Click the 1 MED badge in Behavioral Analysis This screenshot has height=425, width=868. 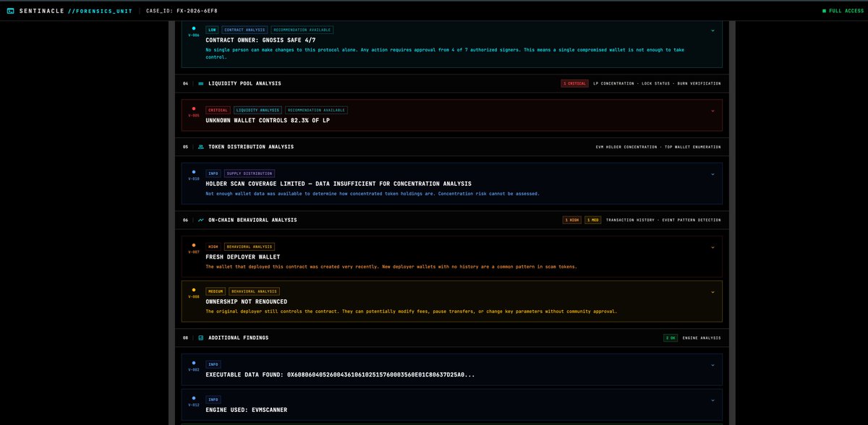pos(592,220)
